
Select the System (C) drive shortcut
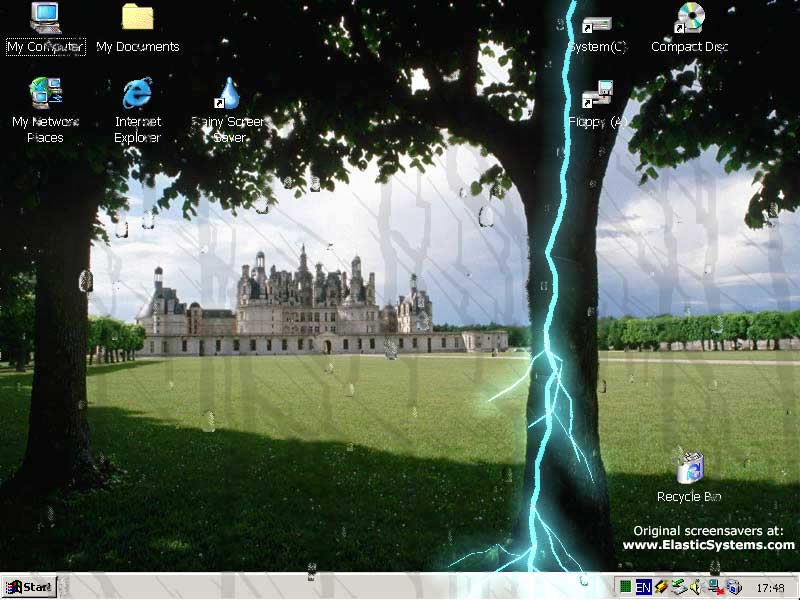click(597, 33)
